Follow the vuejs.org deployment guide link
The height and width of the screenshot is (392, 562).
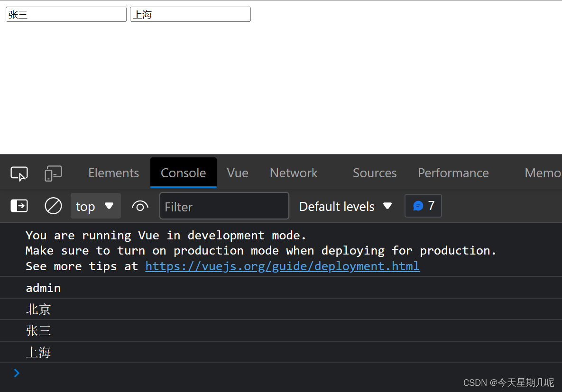click(282, 266)
